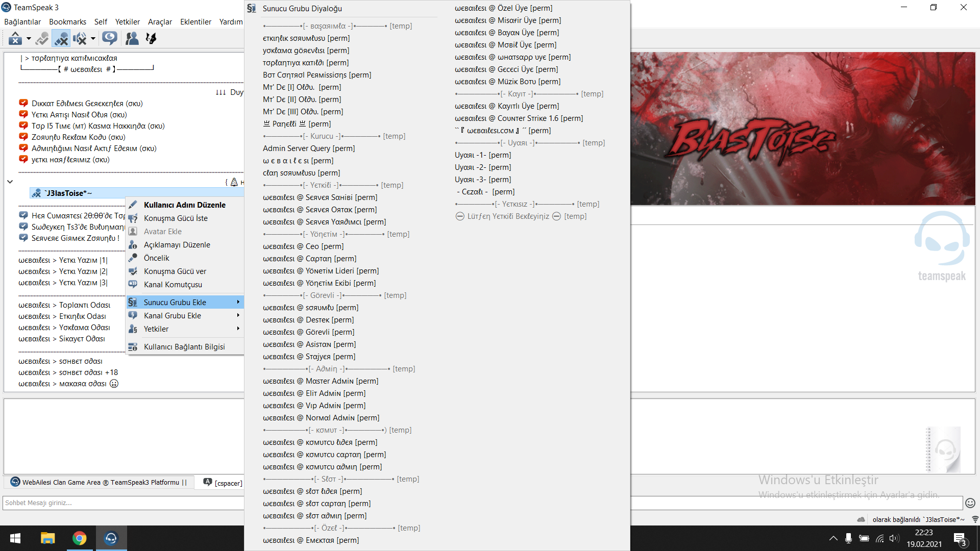Select the Vip Admin server group
The height and width of the screenshot is (551, 980).
click(x=314, y=406)
